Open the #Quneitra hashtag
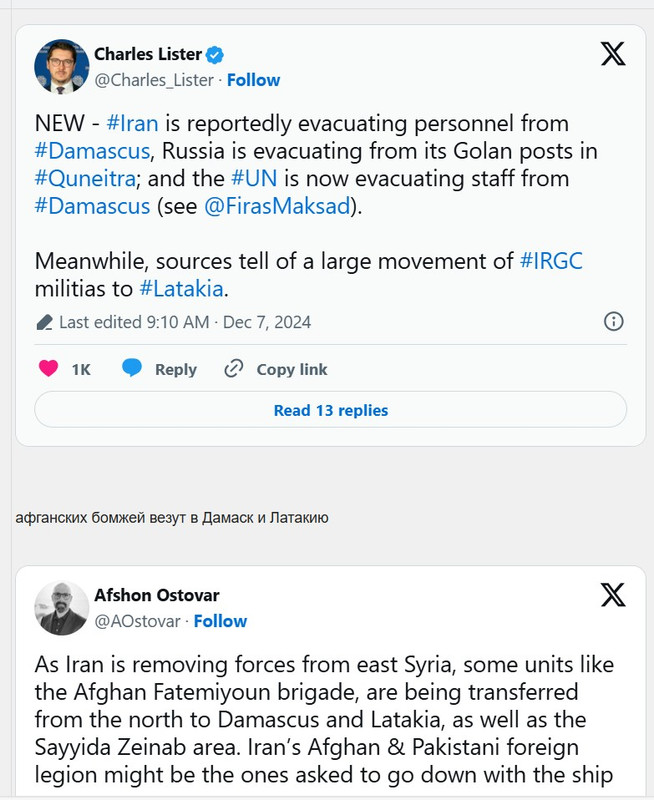This screenshot has width=654, height=800. coord(85,179)
